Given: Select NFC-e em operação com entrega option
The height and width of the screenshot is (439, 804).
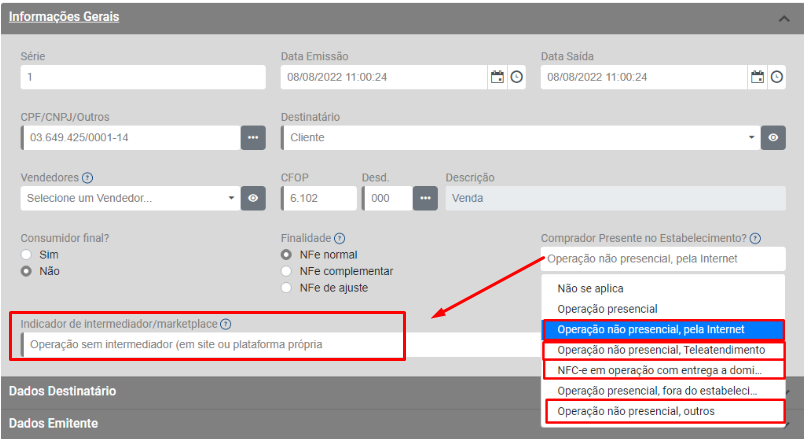Looking at the screenshot, I should [663, 370].
